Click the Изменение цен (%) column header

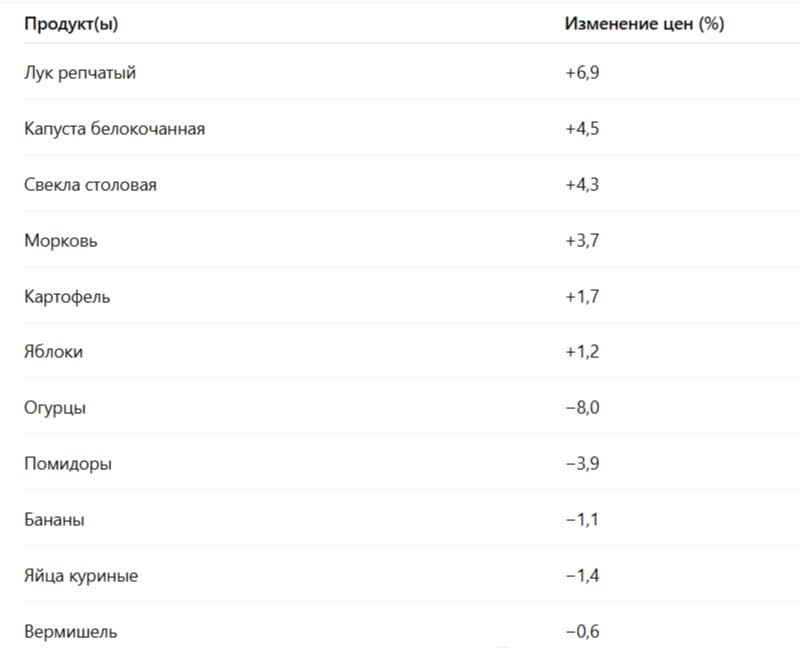click(644, 24)
